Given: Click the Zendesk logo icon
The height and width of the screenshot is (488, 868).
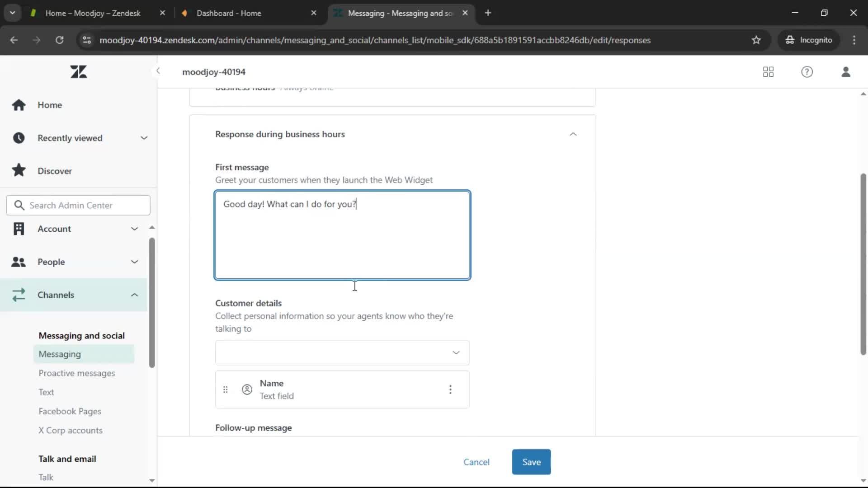Looking at the screenshot, I should pyautogui.click(x=79, y=71).
